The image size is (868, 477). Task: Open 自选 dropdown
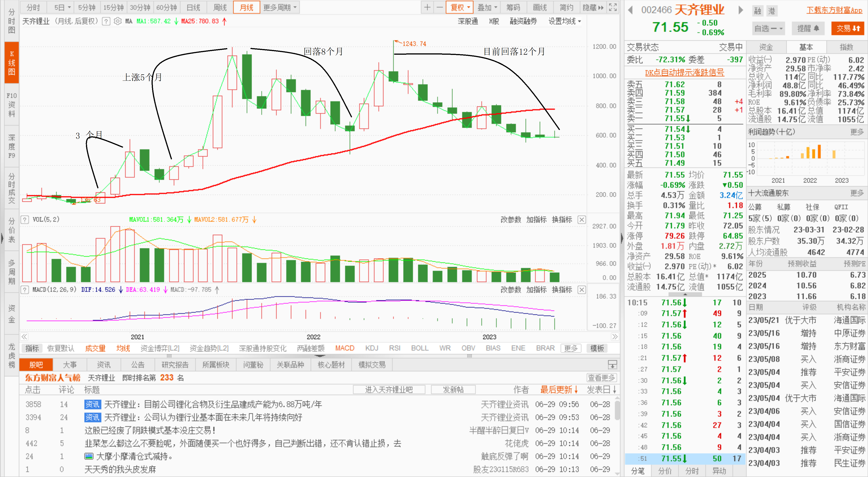(x=768, y=29)
